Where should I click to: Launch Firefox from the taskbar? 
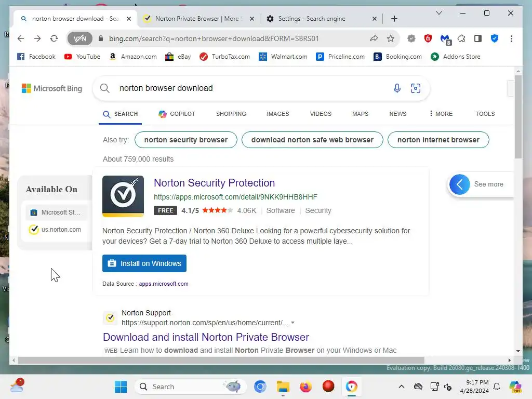click(x=305, y=387)
